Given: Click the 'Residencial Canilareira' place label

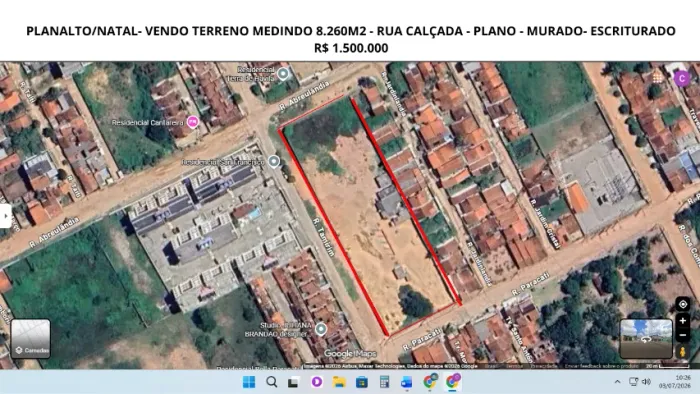Looking at the screenshot, I should pyautogui.click(x=147, y=122).
